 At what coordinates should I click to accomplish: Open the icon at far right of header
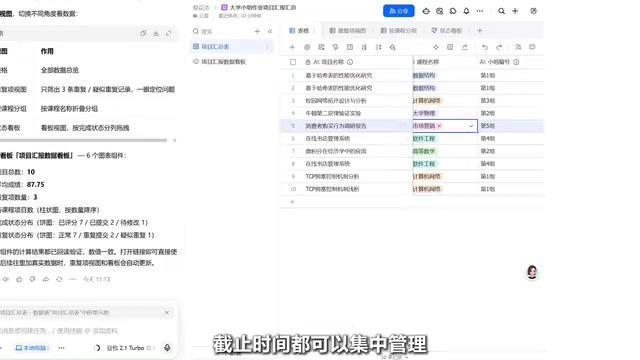click(533, 11)
